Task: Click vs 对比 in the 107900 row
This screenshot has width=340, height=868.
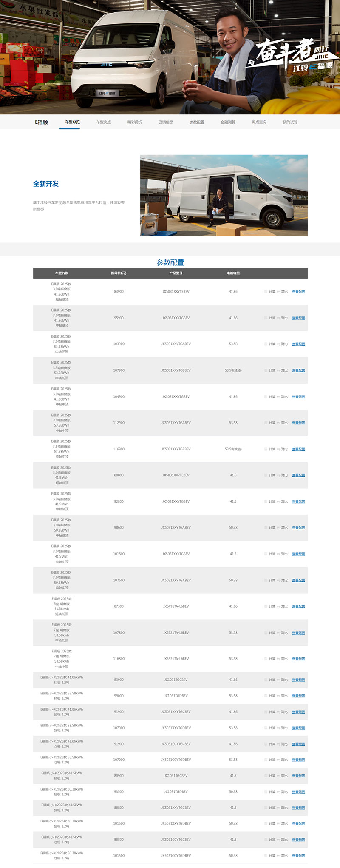Action: [283, 370]
